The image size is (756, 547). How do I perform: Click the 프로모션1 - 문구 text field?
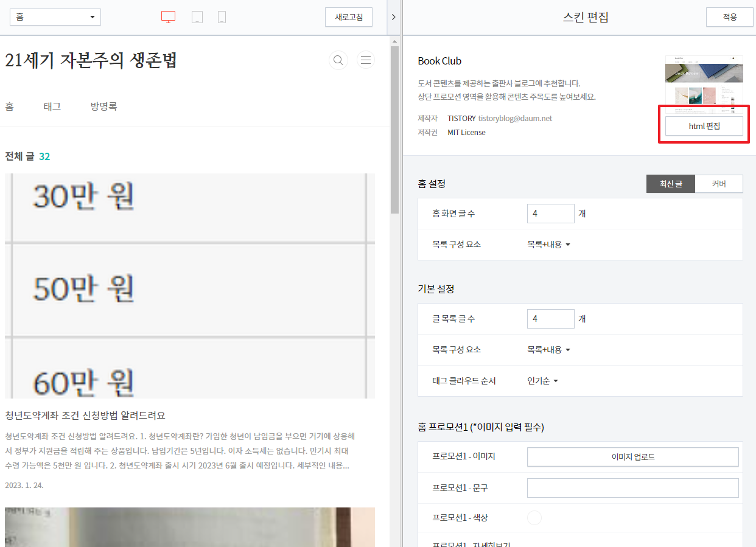tap(633, 488)
